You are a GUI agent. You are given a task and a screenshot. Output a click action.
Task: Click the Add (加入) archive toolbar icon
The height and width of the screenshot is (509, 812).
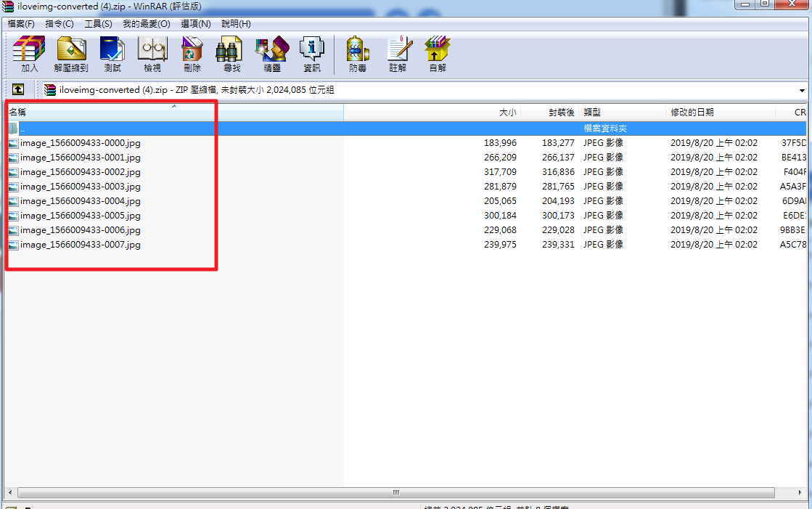(x=29, y=54)
